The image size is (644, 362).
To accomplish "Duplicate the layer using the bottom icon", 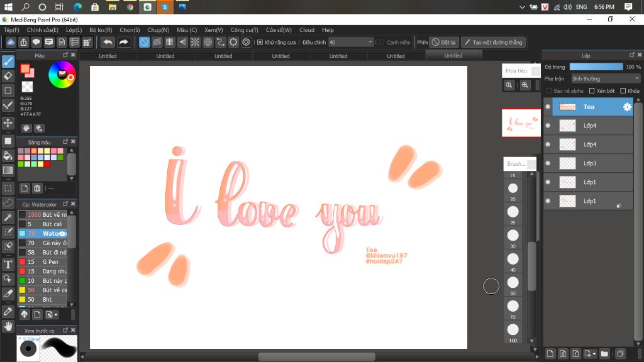I will pyautogui.click(x=620, y=353).
